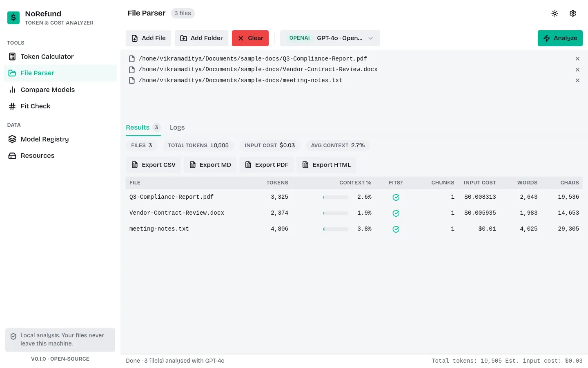
Task: Select the Results tab
Action: click(x=143, y=128)
